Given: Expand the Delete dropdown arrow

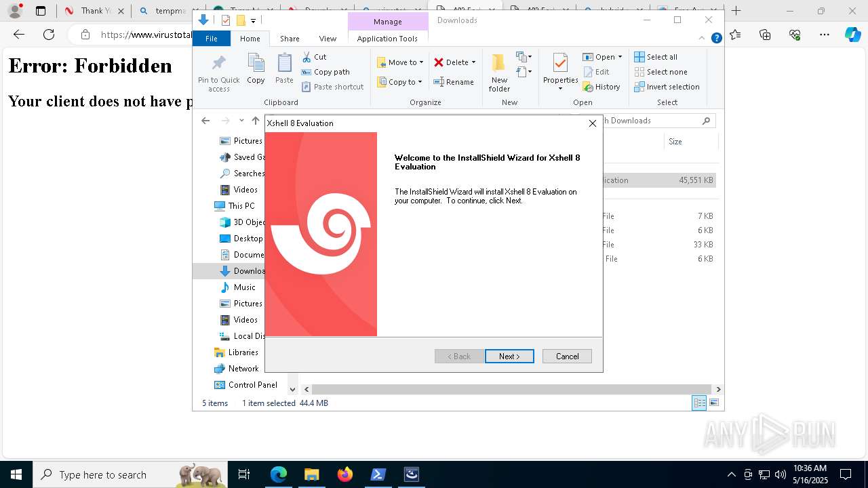Looking at the screenshot, I should click(x=473, y=62).
